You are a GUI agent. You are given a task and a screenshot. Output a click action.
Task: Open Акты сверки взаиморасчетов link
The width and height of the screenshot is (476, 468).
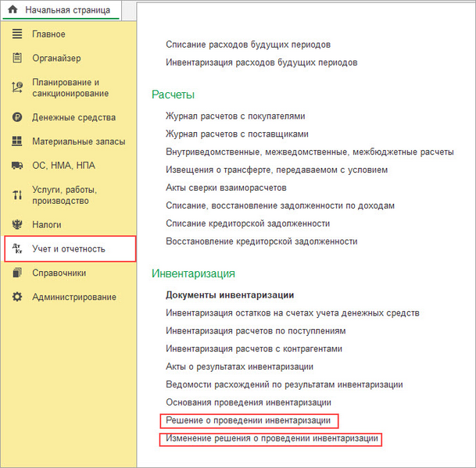pos(226,188)
